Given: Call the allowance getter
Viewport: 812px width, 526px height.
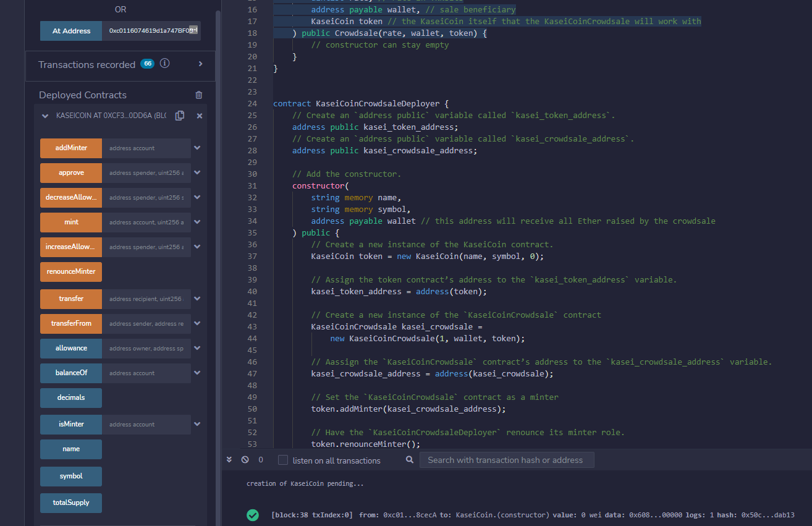Looking at the screenshot, I should [x=71, y=348].
